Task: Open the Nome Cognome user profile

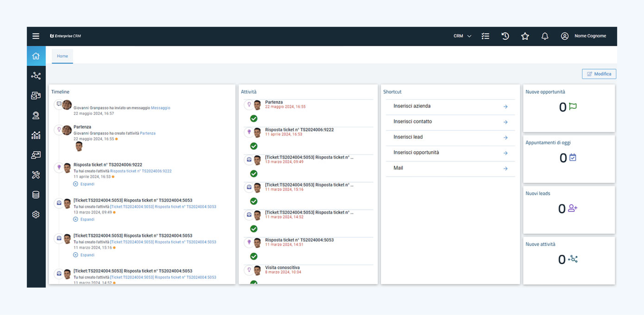Action: [584, 36]
